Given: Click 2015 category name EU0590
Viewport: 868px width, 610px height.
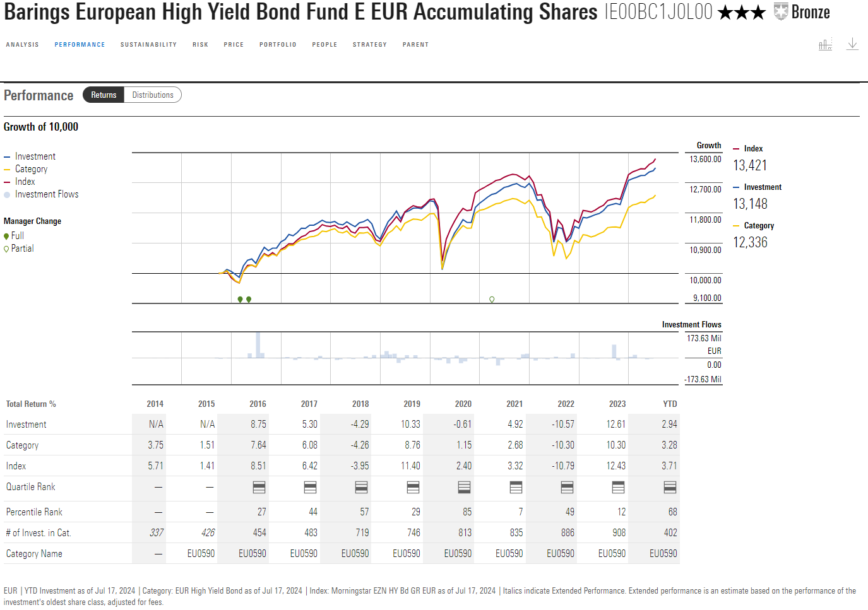Looking at the screenshot, I should click(x=201, y=554).
